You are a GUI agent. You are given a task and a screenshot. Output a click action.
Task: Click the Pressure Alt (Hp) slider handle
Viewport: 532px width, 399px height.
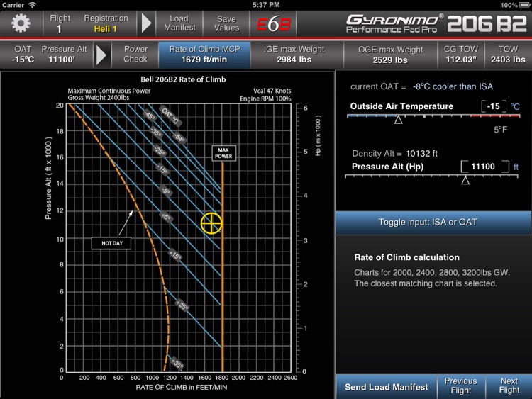click(465, 180)
